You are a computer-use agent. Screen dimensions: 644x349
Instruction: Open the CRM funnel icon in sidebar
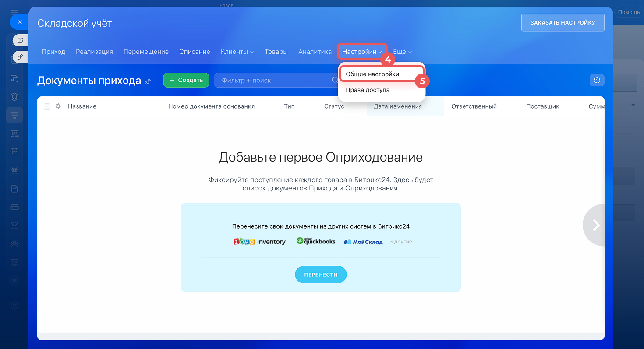pos(14,115)
